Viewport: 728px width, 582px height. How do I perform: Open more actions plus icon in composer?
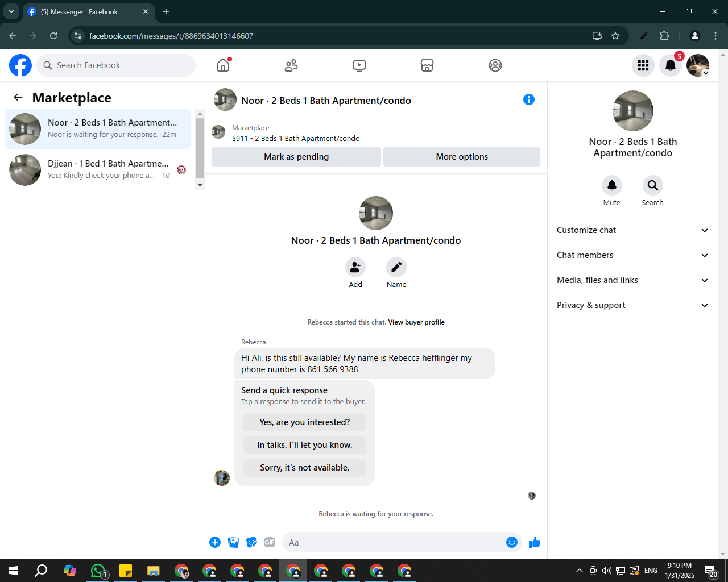(x=215, y=542)
